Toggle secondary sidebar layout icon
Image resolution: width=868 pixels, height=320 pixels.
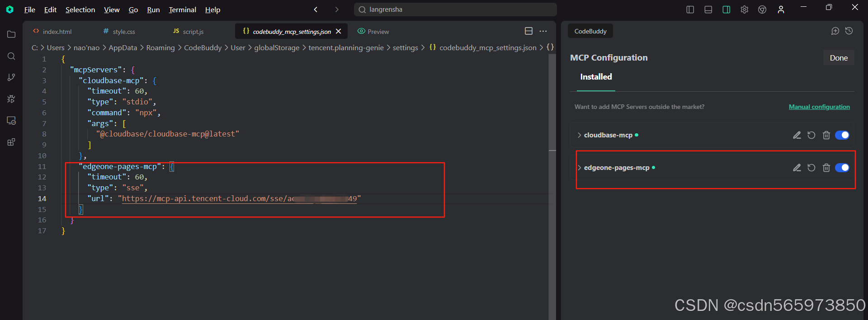(726, 9)
